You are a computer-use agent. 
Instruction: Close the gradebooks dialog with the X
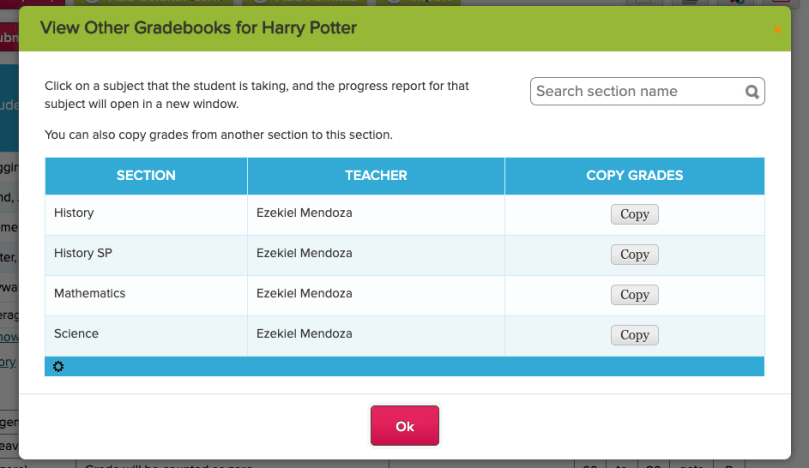point(778,29)
